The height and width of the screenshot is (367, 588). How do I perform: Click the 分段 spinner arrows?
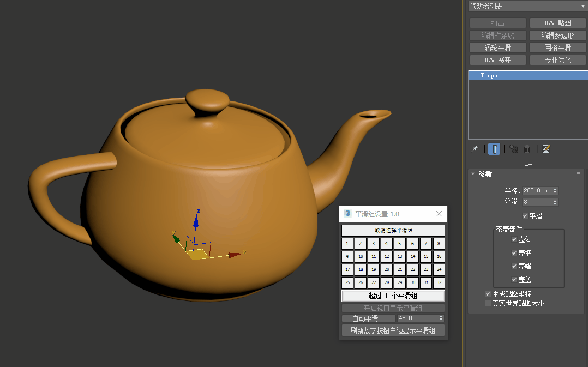click(555, 202)
